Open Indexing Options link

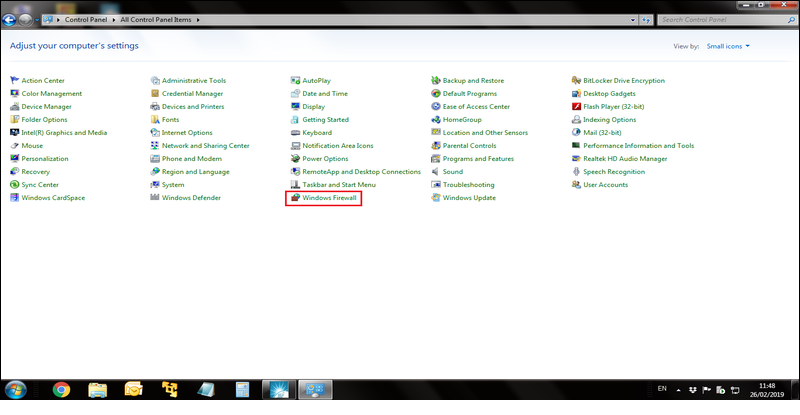(610, 119)
